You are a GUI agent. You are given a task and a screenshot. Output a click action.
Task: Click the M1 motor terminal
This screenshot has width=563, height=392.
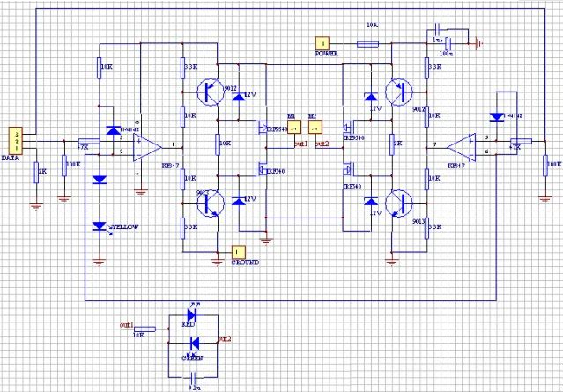coord(292,124)
